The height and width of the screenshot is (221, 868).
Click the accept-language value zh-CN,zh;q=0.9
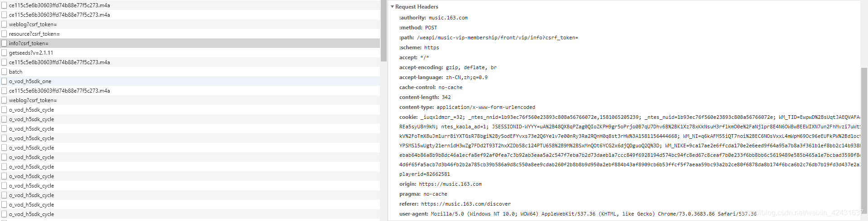tap(467, 77)
